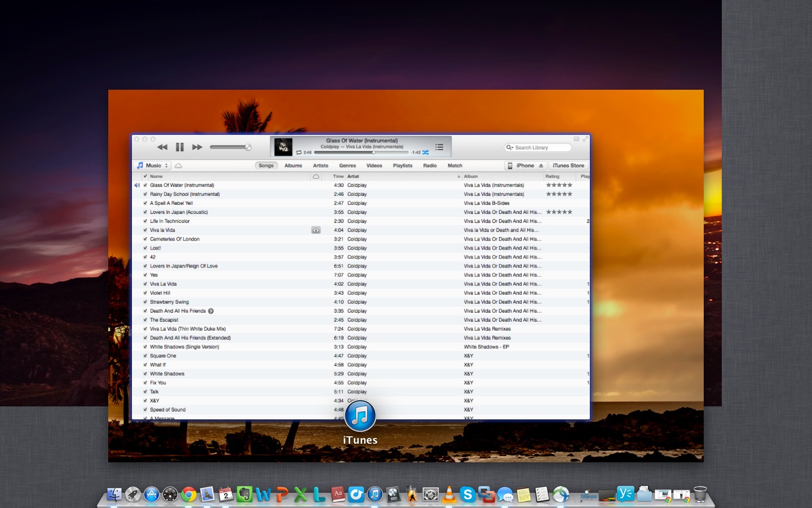
Task: Switch to the Playlists tab
Action: pos(403,166)
